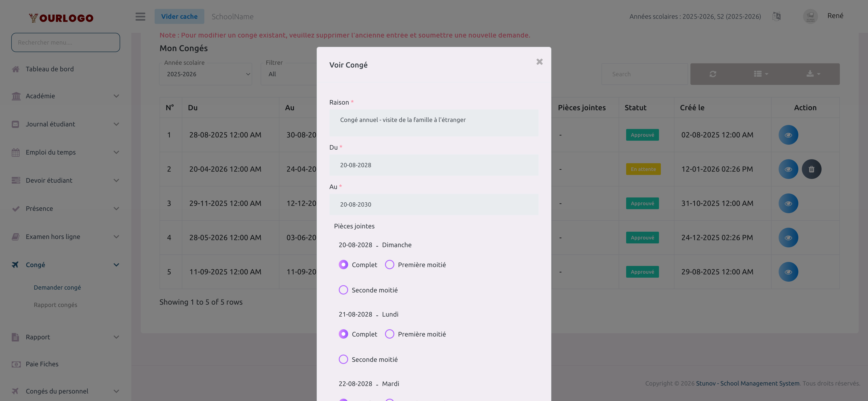Click the eye view icon in row 5

(x=788, y=272)
